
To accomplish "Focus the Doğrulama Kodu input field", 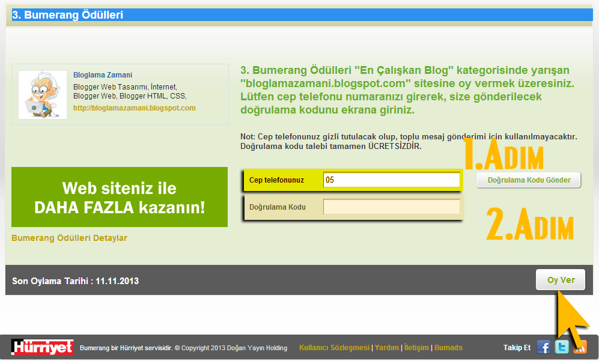I will tap(392, 207).
